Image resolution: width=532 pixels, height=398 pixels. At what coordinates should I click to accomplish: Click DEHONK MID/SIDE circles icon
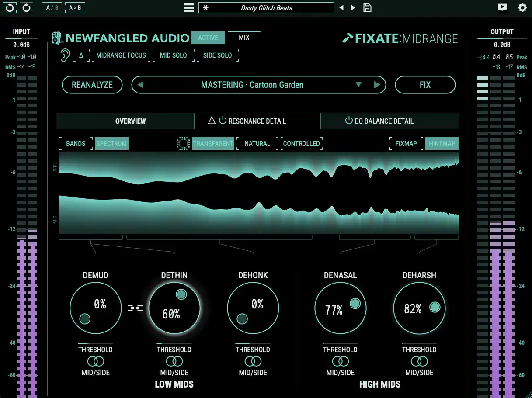click(x=253, y=361)
